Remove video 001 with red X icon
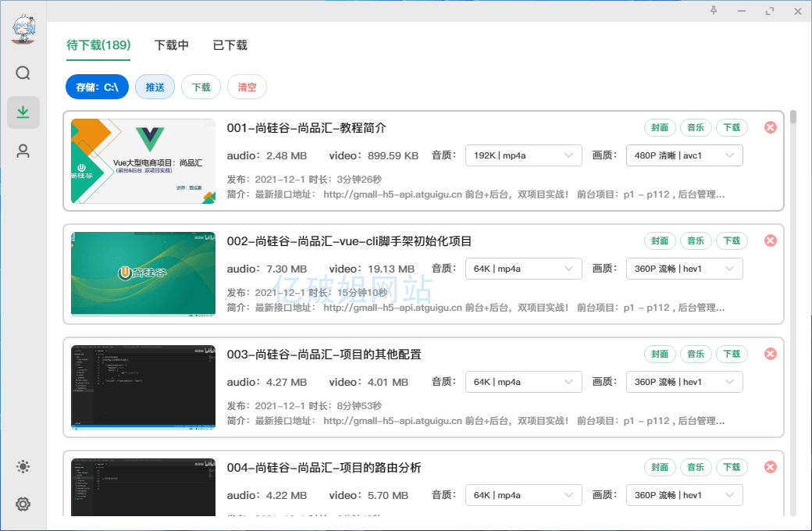812x531 pixels. pos(770,127)
